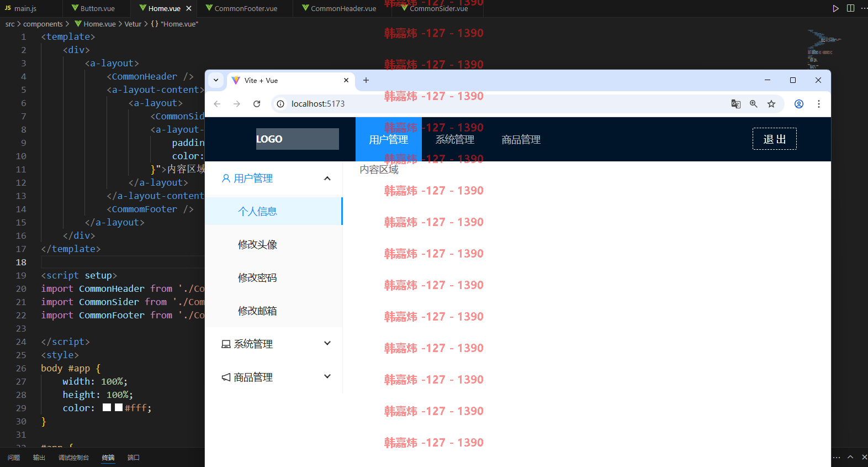
Task: Open a new browser tab with plus
Action: pos(366,81)
